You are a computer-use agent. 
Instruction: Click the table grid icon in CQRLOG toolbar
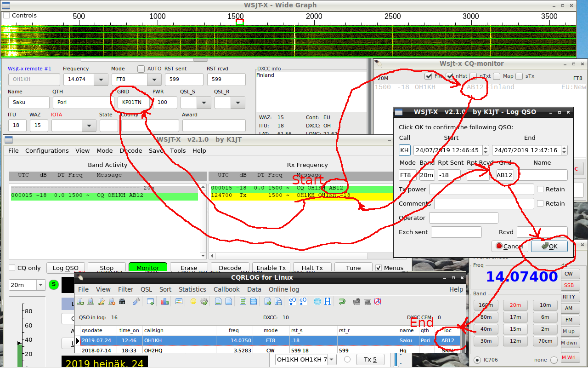tap(179, 301)
